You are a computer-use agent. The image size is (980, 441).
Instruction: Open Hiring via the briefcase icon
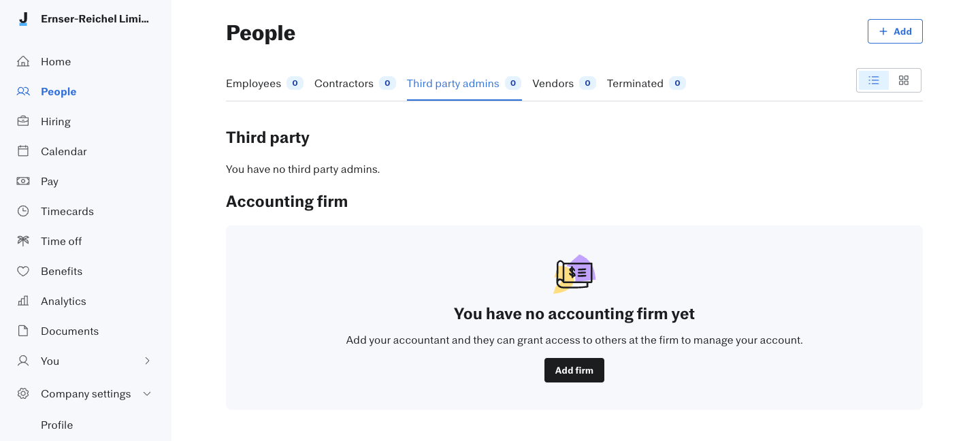pos(23,121)
